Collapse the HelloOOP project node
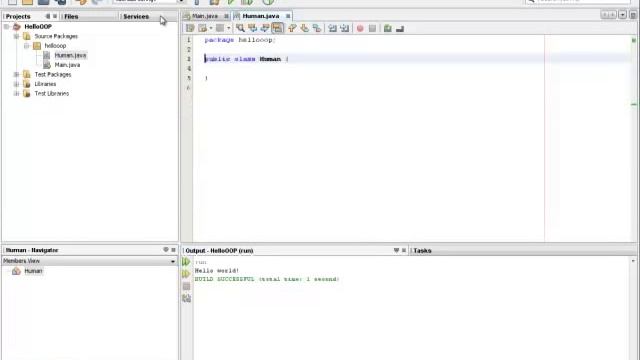The width and height of the screenshot is (640, 360). point(7,27)
